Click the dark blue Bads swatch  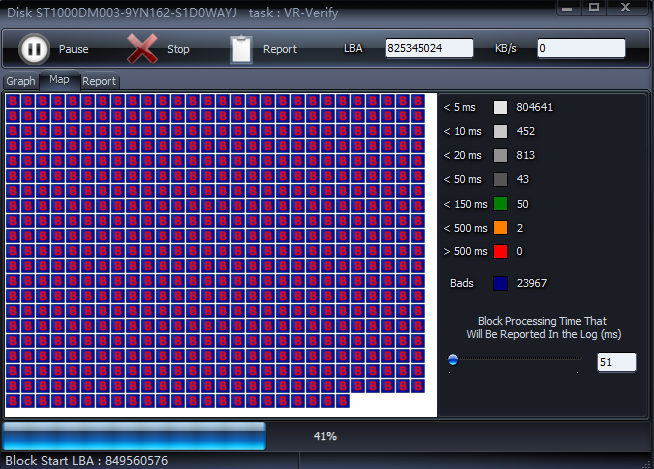point(500,284)
